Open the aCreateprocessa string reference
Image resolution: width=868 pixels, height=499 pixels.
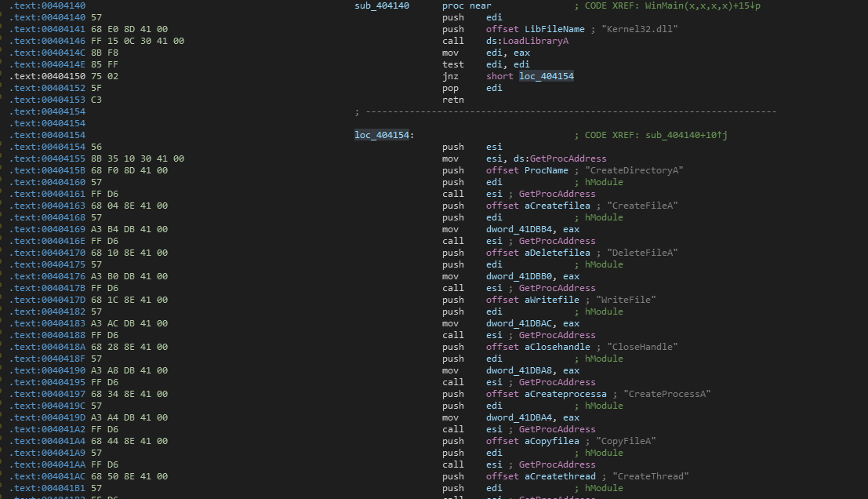(565, 394)
